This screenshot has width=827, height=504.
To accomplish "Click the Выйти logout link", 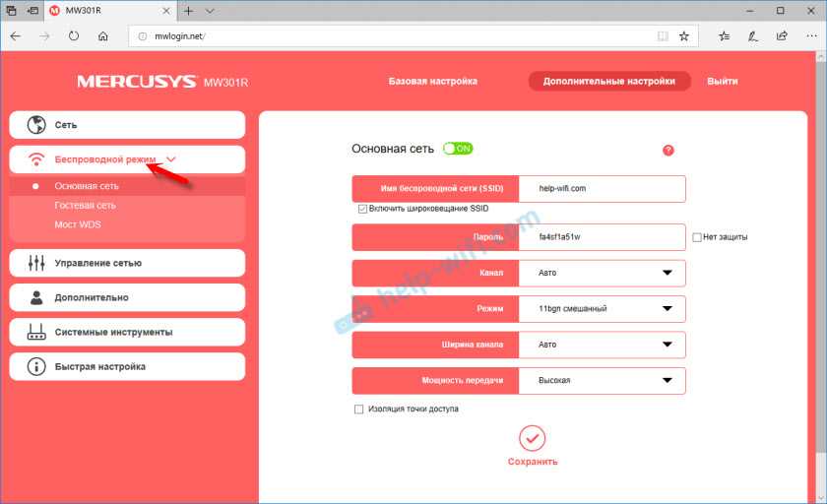I will click(722, 82).
